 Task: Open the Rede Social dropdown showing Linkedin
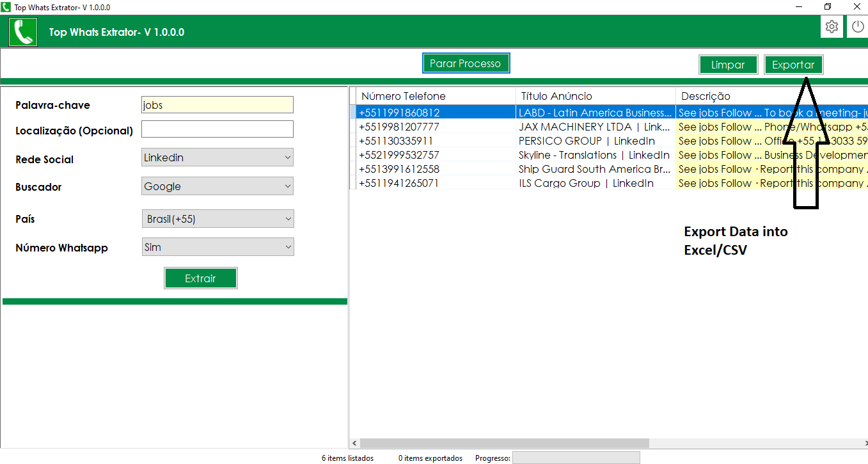click(217, 157)
